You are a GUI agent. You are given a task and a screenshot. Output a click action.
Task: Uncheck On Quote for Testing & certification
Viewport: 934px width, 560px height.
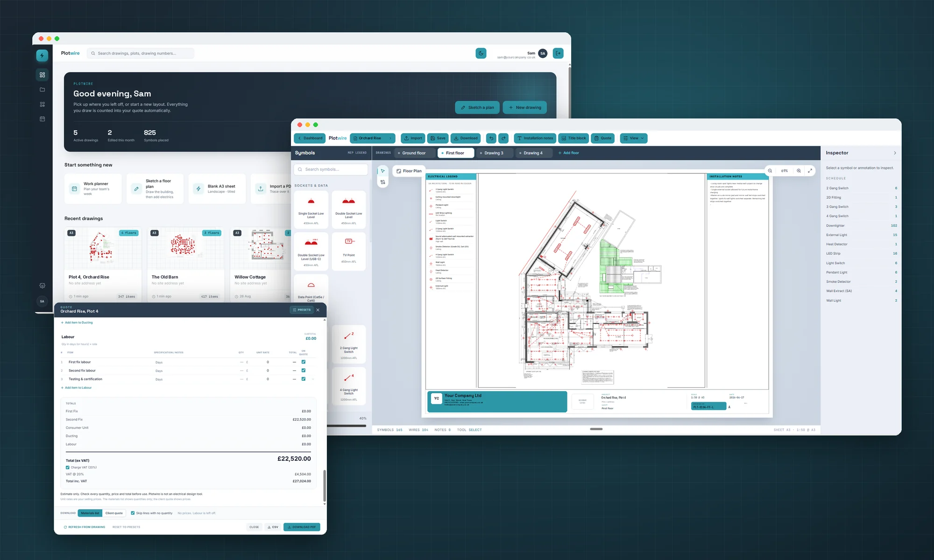point(304,379)
